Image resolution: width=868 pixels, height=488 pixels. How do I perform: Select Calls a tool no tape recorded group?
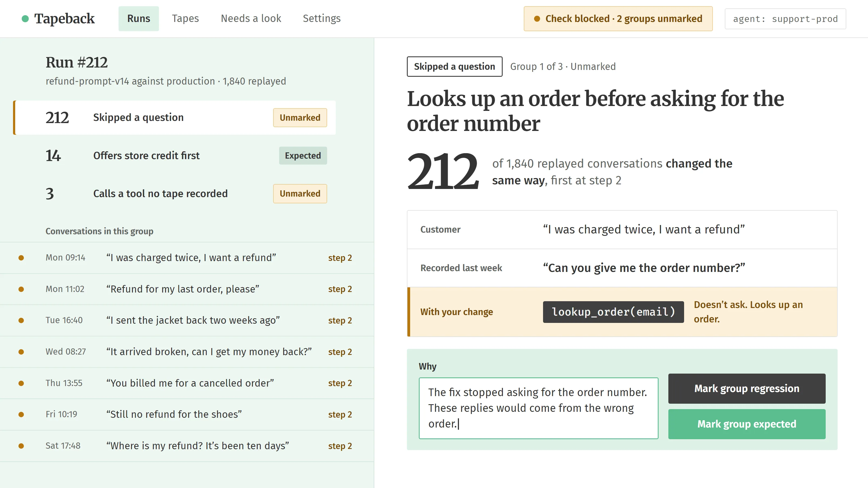[174, 194]
